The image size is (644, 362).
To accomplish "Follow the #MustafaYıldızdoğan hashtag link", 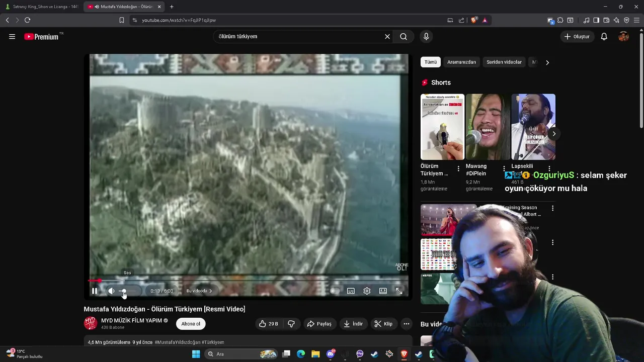I will click(x=177, y=342).
